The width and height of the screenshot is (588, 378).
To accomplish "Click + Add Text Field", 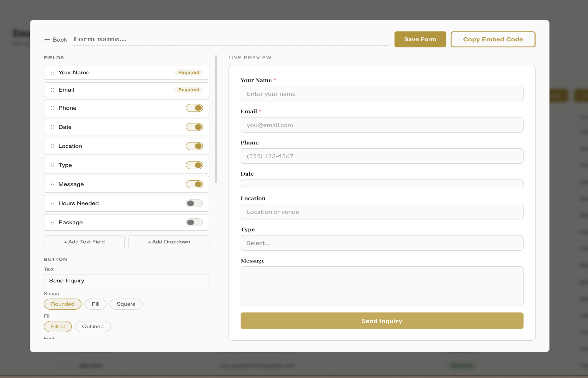I will pyautogui.click(x=84, y=242).
